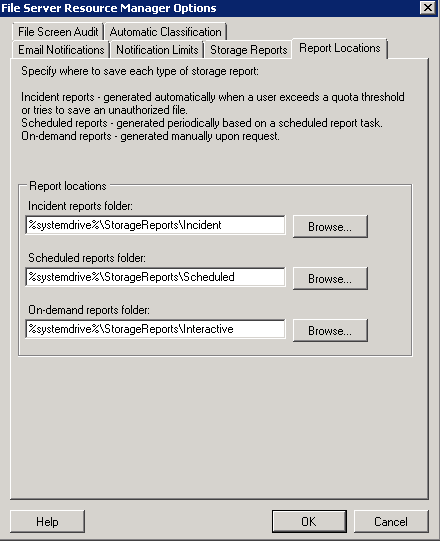Select the On-demand reports folder text box

click(x=155, y=329)
